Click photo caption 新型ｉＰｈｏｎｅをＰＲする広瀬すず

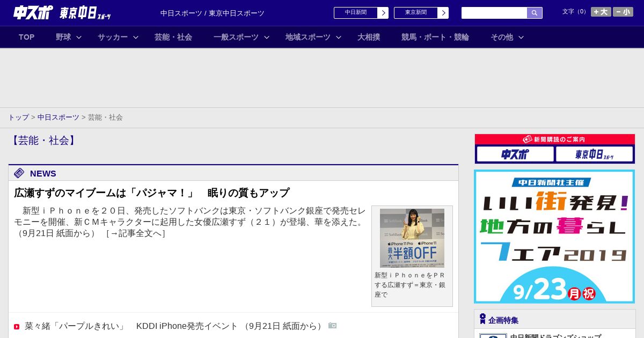[410, 285]
